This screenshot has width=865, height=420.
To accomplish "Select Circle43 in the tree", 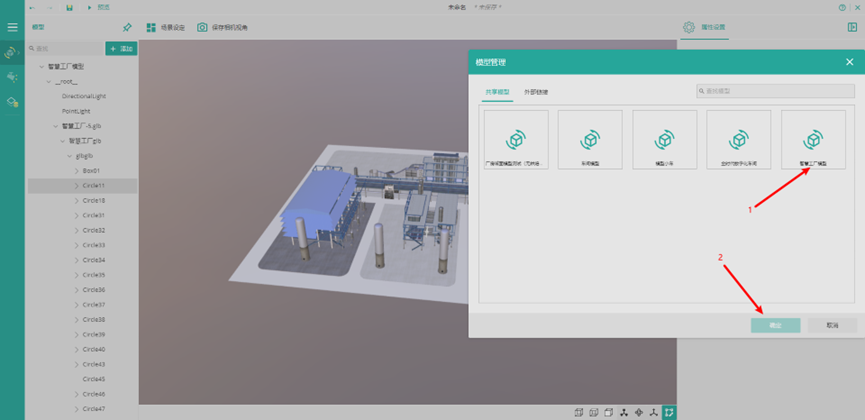I will [x=94, y=364].
